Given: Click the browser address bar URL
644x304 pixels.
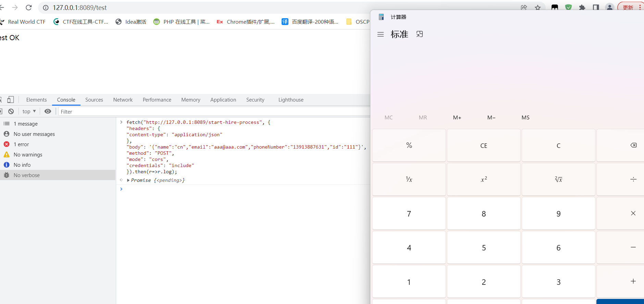Looking at the screenshot, I should (x=79, y=8).
